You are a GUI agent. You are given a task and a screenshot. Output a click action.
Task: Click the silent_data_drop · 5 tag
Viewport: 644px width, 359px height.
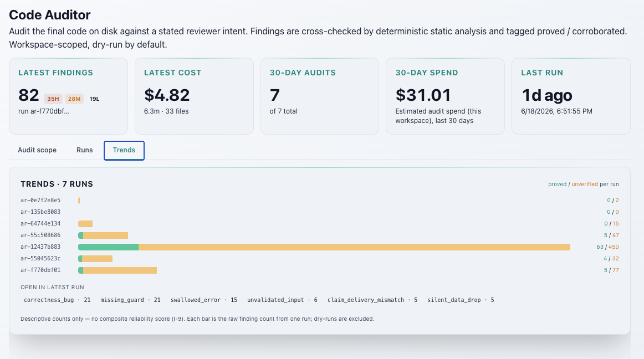461,300
